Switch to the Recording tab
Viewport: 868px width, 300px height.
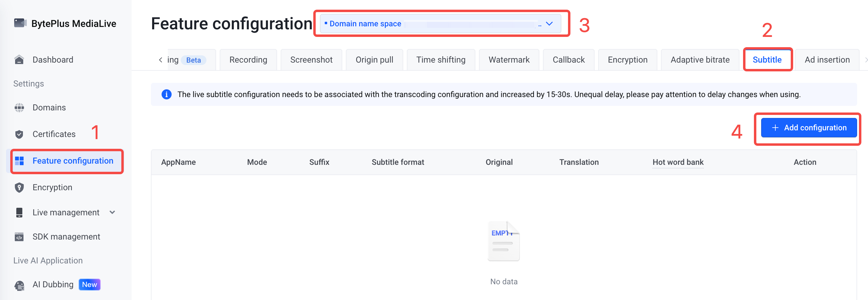(x=248, y=60)
